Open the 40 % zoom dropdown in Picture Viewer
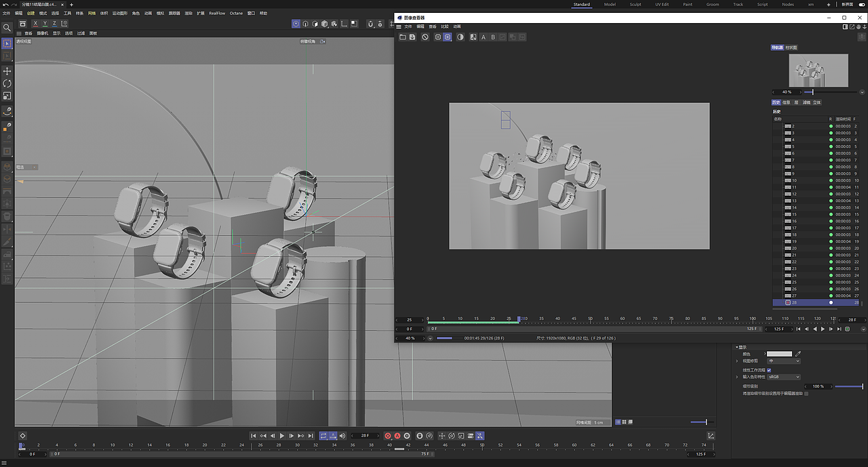868x467 pixels. [430, 338]
